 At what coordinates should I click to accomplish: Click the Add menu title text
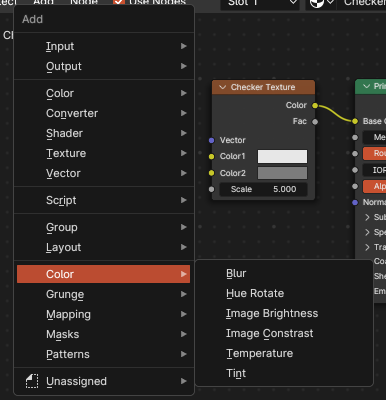(32, 19)
